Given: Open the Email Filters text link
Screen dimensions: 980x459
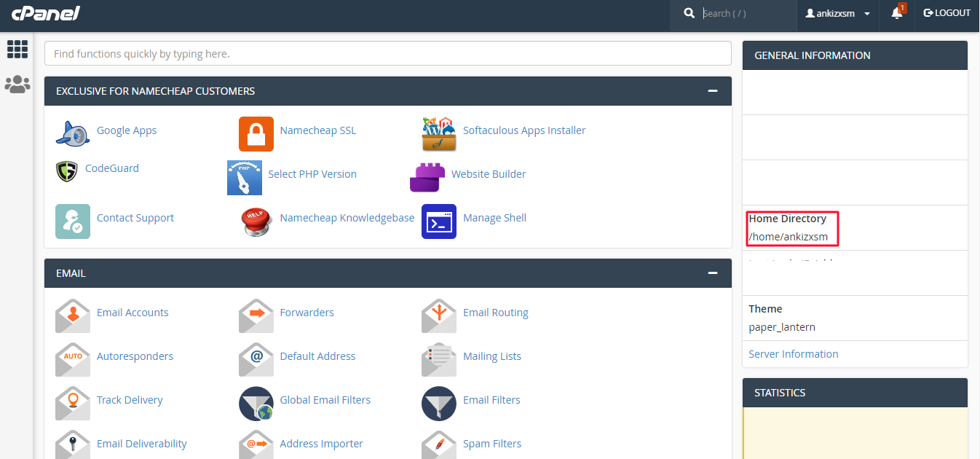Looking at the screenshot, I should (x=491, y=400).
